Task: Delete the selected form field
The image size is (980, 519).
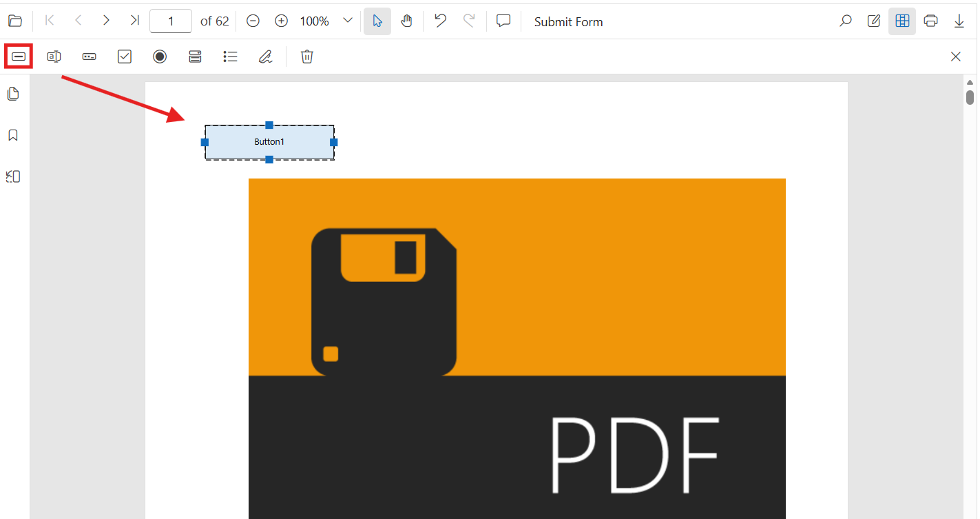Action: coord(307,57)
